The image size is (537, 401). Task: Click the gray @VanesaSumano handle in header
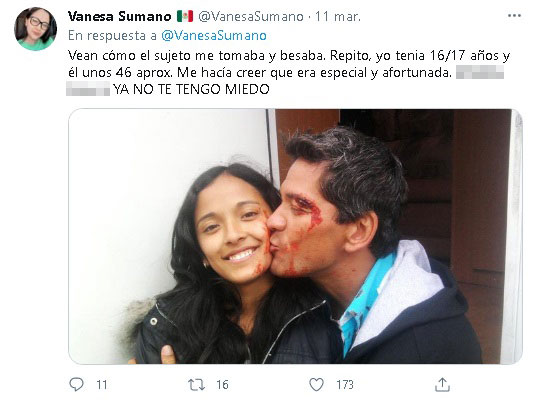251,16
